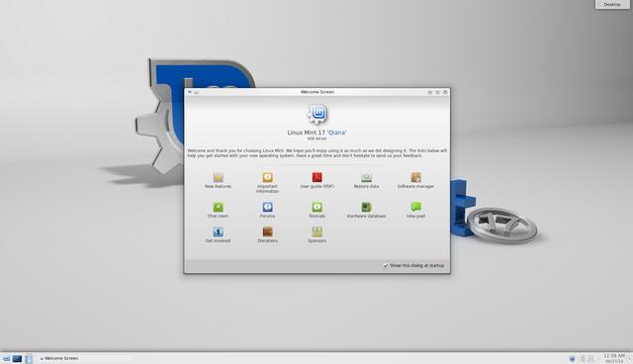Toggle Show this dialog at startup checkbox
633x364 pixels.
tap(386, 265)
